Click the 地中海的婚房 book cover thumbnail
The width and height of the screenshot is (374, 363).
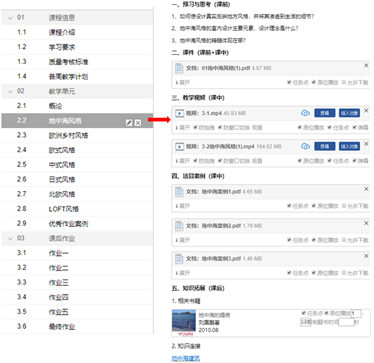tap(184, 323)
